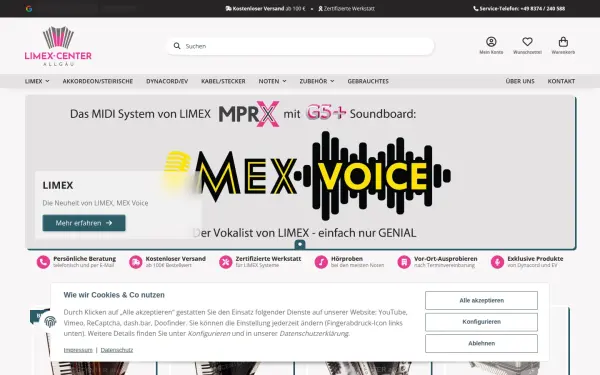Click the Persönliche Beratung text

[x=85, y=259]
